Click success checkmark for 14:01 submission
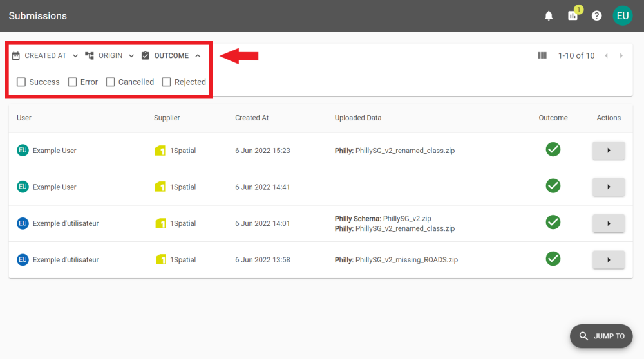 click(x=553, y=223)
